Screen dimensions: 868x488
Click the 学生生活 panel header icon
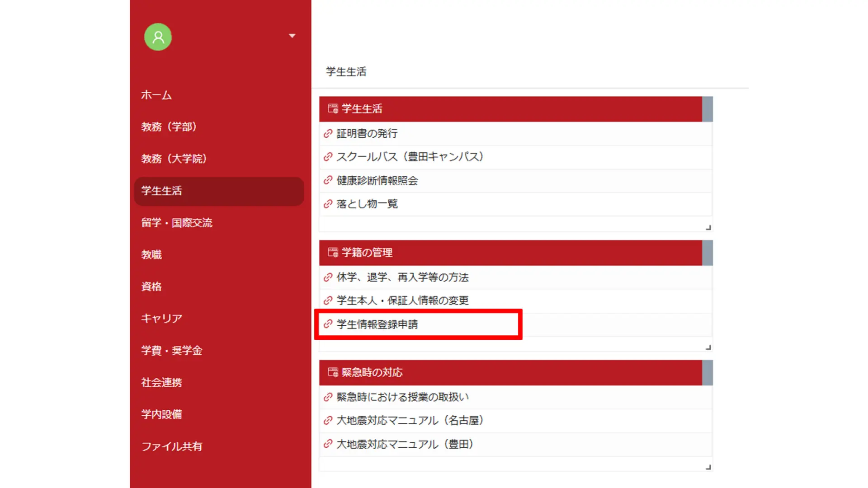click(x=333, y=109)
